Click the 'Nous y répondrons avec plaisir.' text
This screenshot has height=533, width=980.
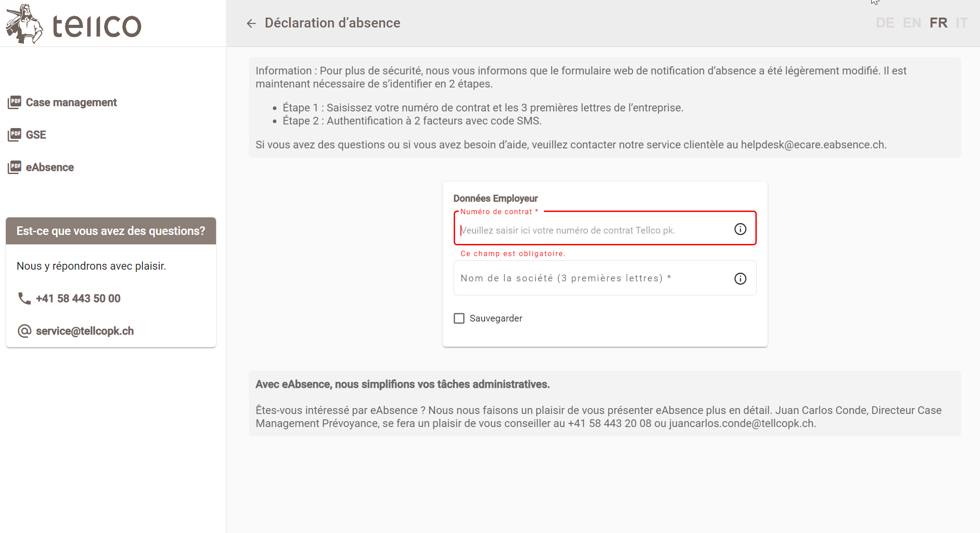click(92, 266)
